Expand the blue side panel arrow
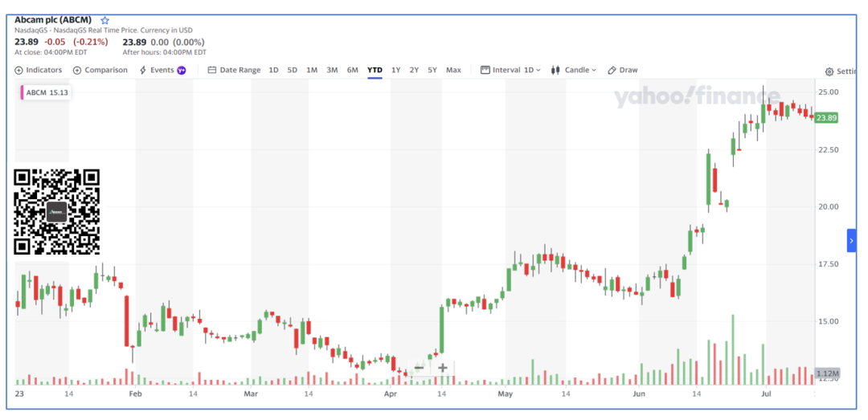Screen dimensions: 868x420 851,240
